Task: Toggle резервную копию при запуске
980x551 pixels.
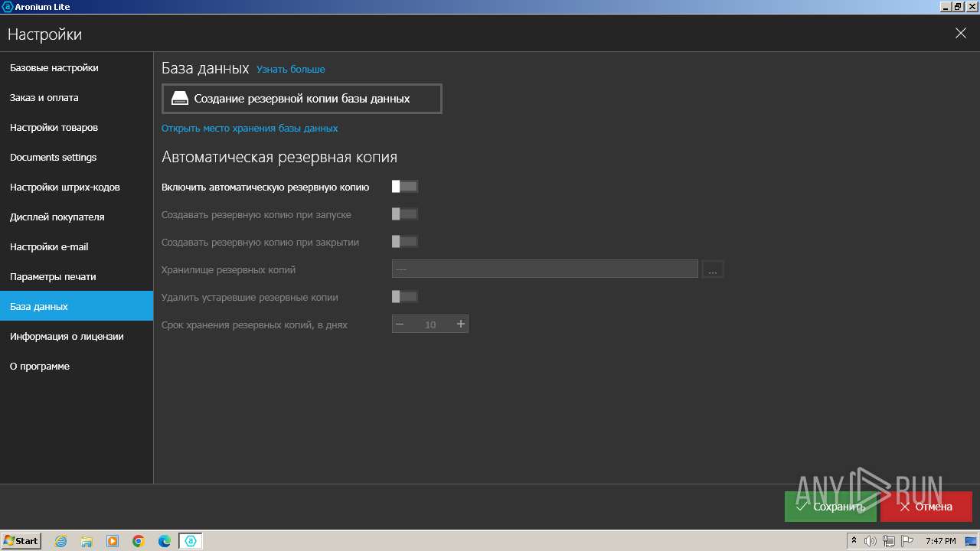Action: 404,214
